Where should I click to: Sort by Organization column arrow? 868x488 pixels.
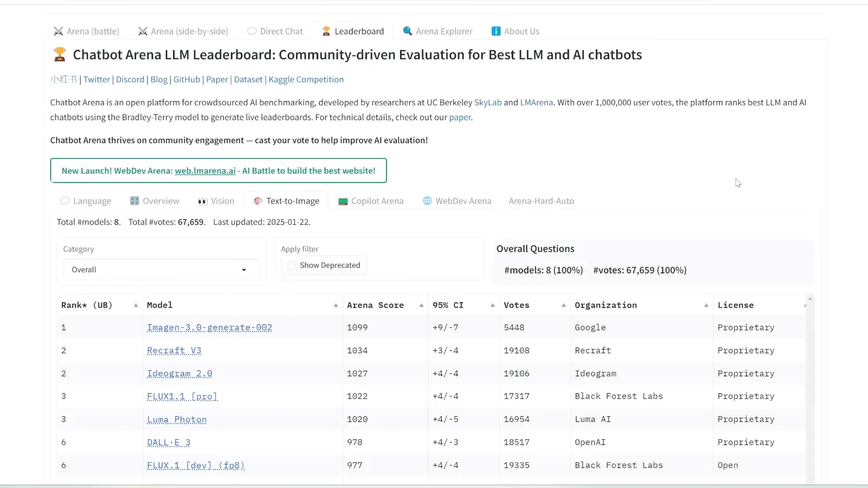tap(706, 305)
